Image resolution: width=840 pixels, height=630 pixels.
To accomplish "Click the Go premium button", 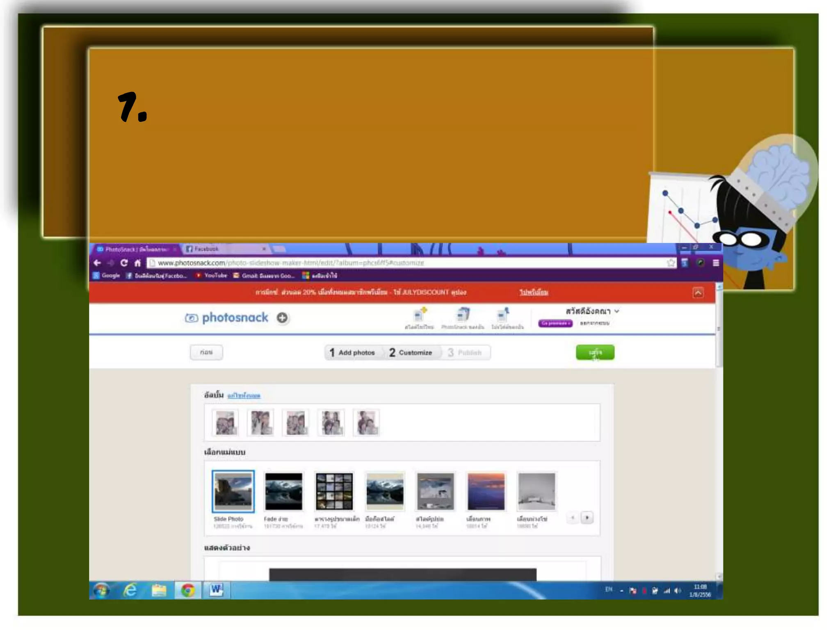I will click(x=555, y=324).
